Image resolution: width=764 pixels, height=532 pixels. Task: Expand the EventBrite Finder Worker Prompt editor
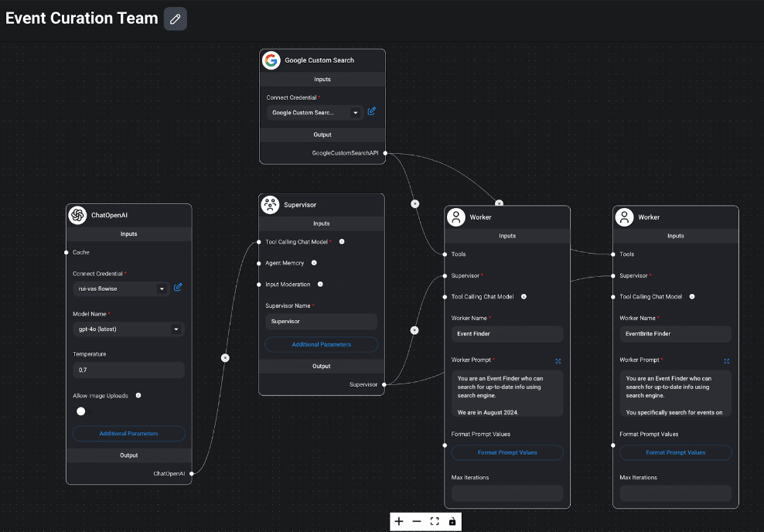coord(726,361)
